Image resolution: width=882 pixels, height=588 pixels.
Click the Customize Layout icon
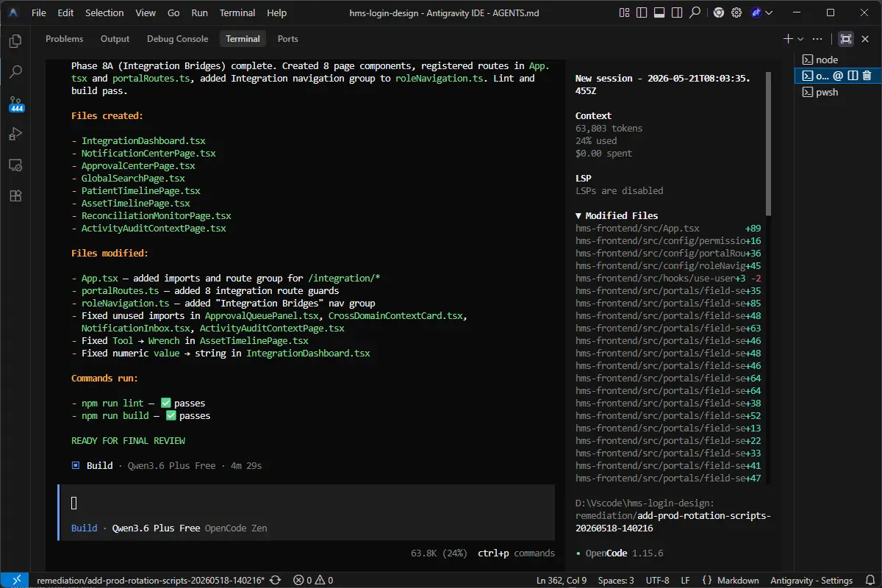624,12
